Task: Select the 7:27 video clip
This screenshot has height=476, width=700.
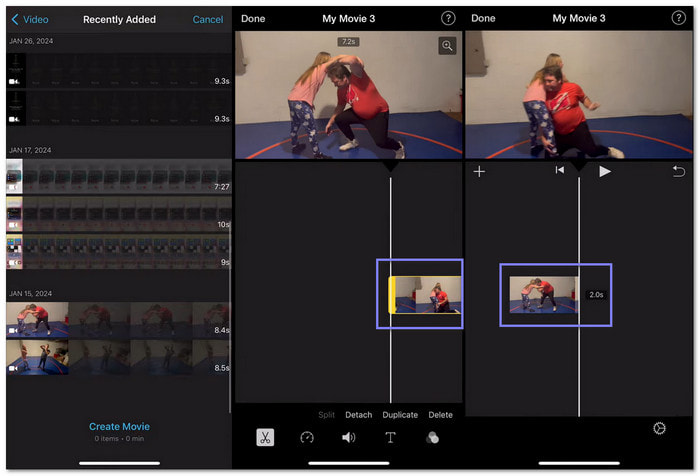Action: (x=119, y=176)
